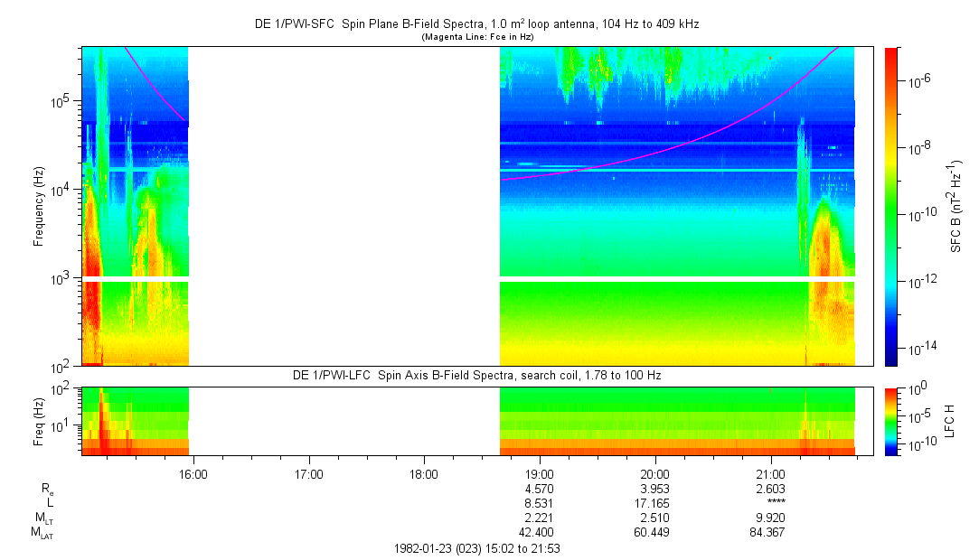Click the MLAT value 84.367
Image resolution: width=979 pixels, height=560 pixels.
tap(770, 533)
